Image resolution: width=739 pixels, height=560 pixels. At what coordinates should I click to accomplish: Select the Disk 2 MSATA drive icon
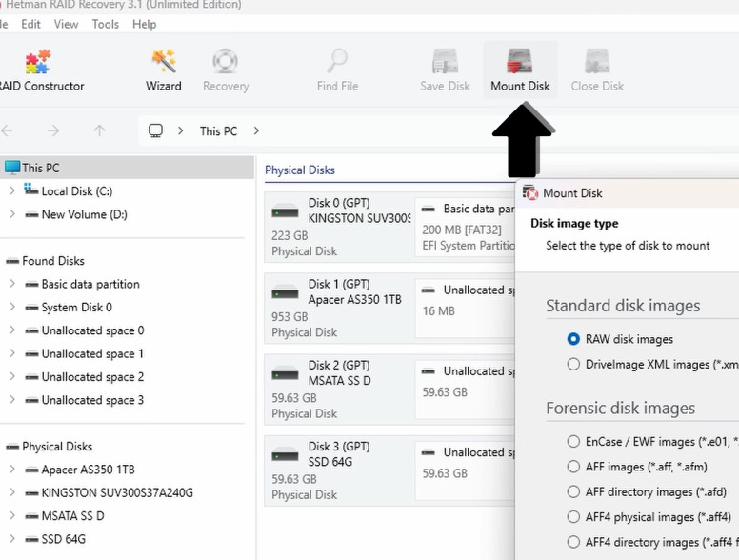(285, 373)
